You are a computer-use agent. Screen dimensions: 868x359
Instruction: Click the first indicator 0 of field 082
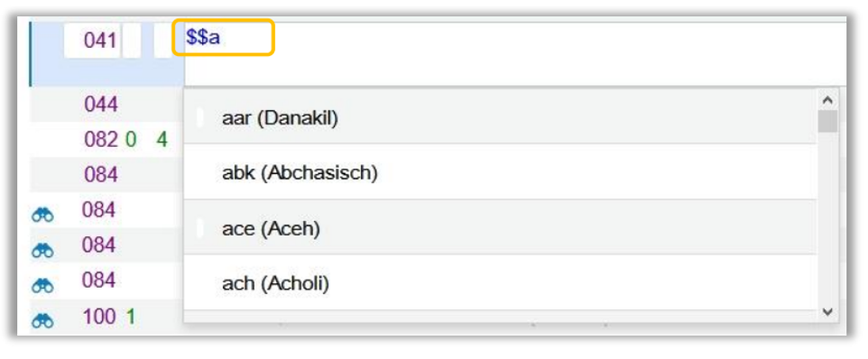130,140
